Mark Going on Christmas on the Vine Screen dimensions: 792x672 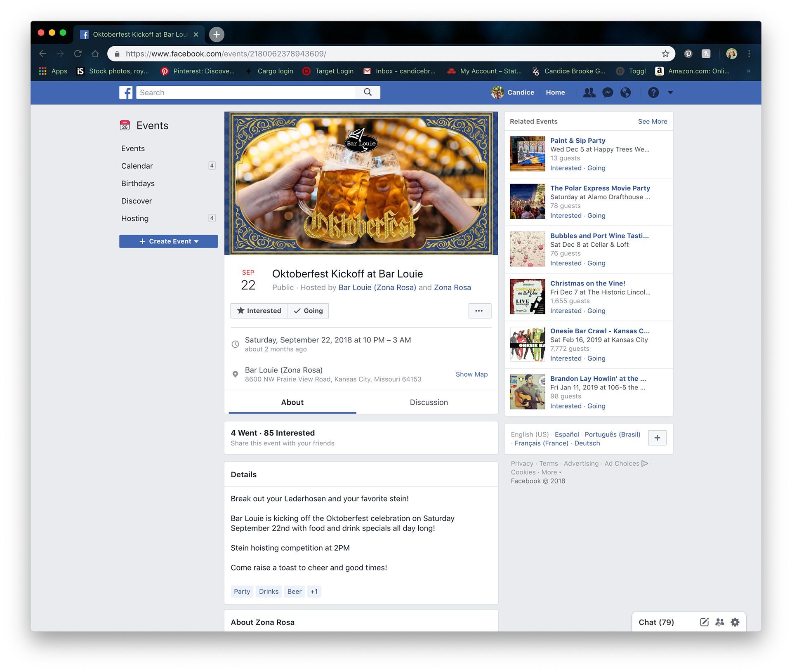(x=596, y=311)
